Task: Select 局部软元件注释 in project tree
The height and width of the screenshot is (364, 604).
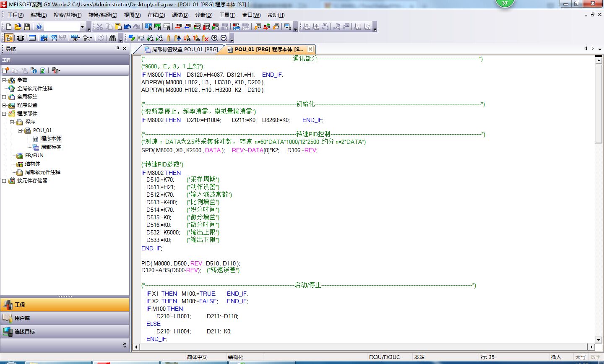Action: (x=42, y=172)
